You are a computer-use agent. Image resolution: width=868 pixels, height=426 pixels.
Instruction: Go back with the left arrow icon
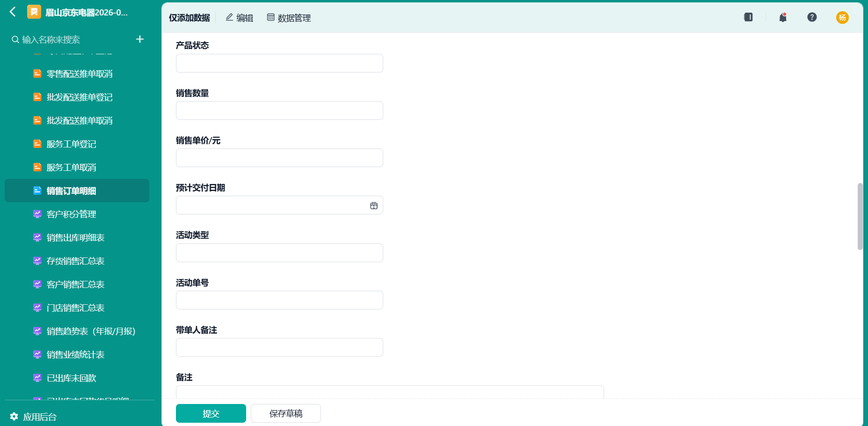coord(13,12)
